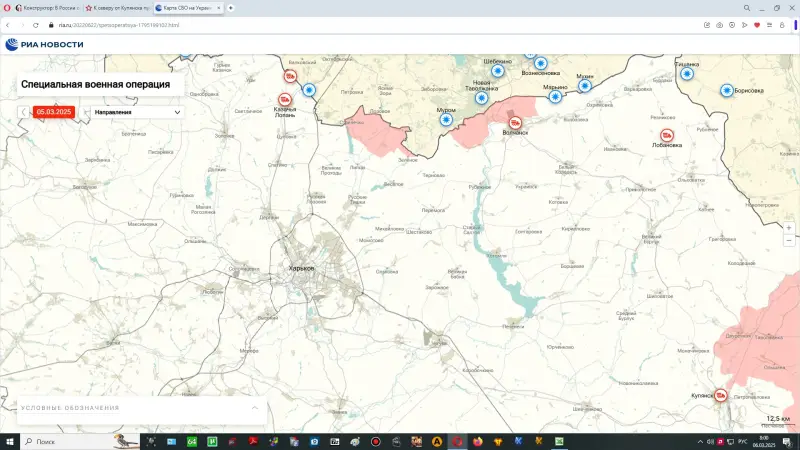
Task: Open Windows Start menu
Action: coord(9,441)
